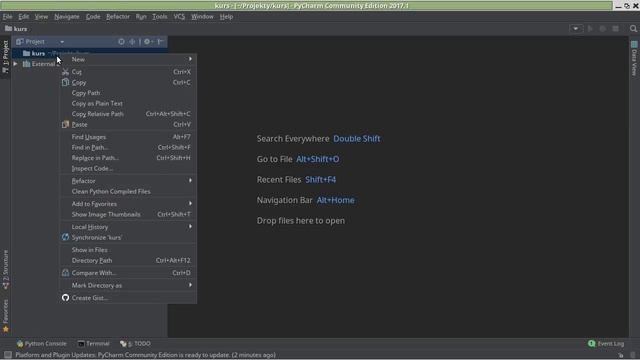The width and height of the screenshot is (640, 360).
Task: Click the Alt+Home shortcut hint
Action: click(336, 200)
